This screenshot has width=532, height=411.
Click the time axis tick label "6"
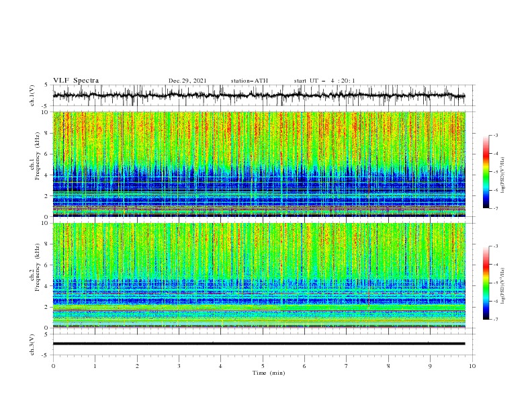coord(304,366)
